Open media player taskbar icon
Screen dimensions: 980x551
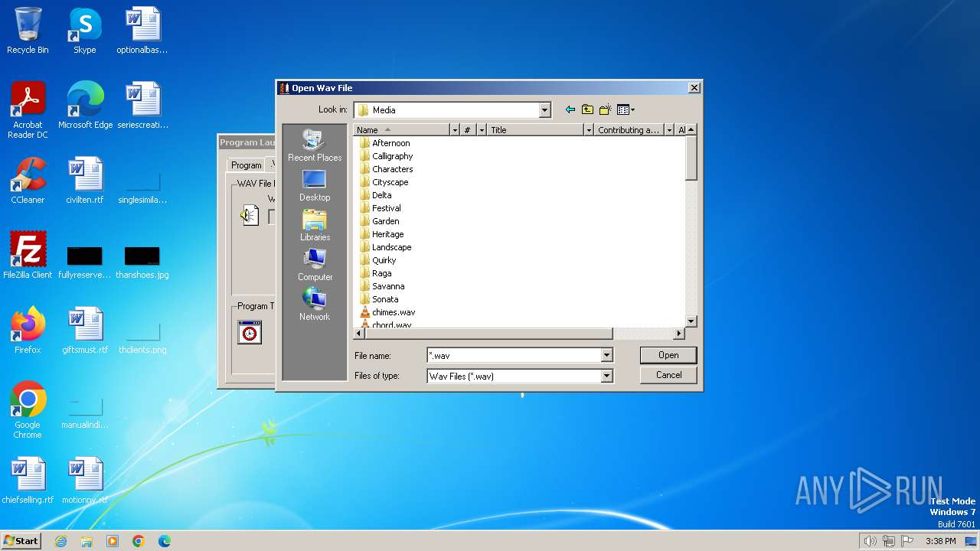click(113, 541)
